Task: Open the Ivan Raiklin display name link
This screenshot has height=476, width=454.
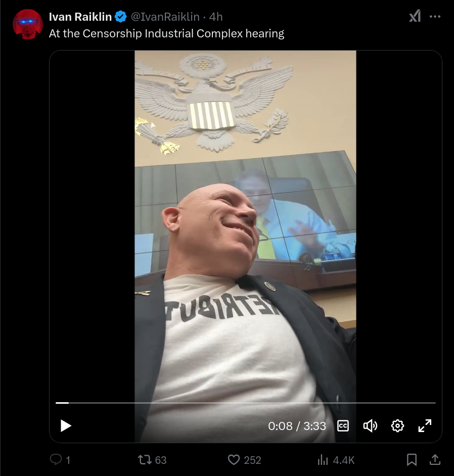Action: (80, 17)
